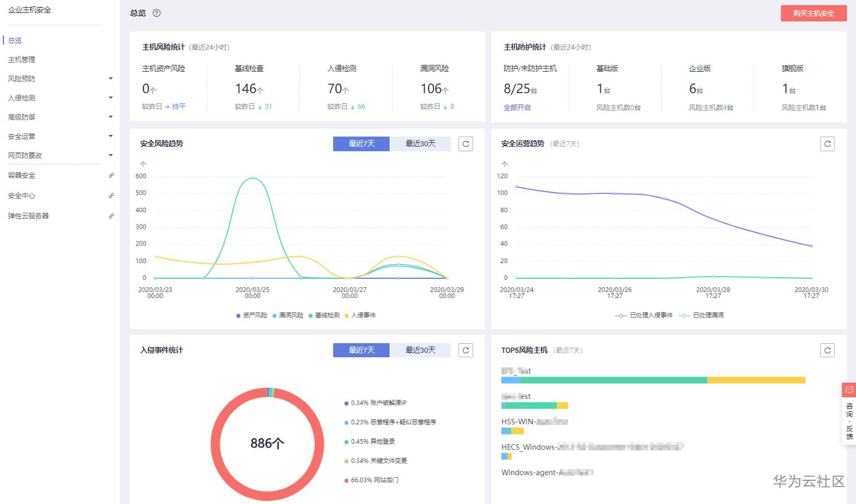Screen dimensions: 856x504
Task: Switch 入侵事件统计 to 最近30天
Action: pos(421,350)
